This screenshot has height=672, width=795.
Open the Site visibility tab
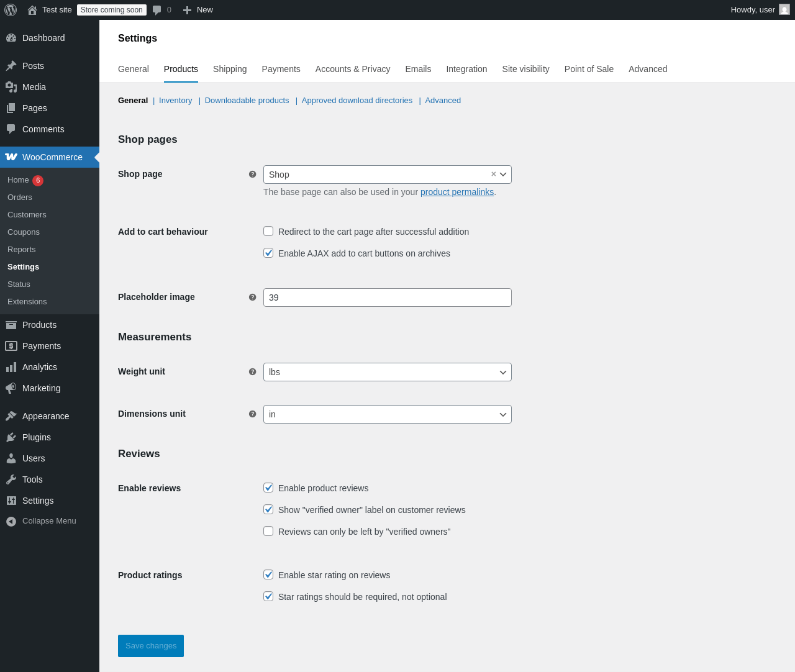click(526, 69)
